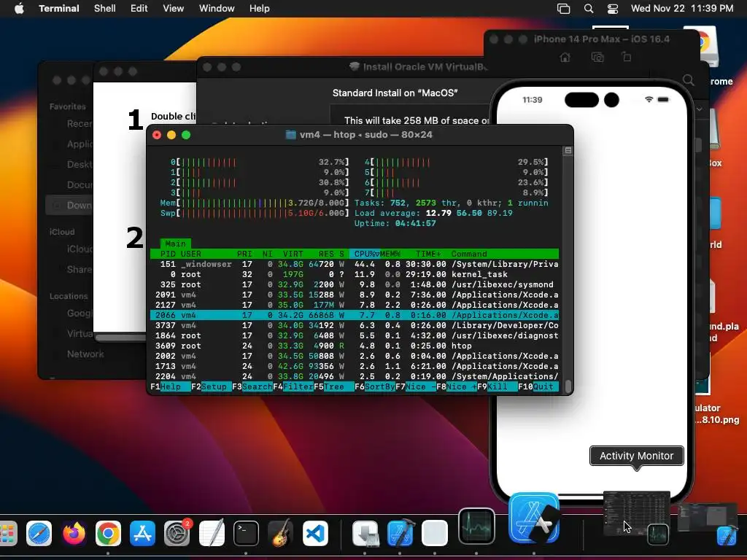Click the Installer disk icon in Dock

click(x=365, y=533)
